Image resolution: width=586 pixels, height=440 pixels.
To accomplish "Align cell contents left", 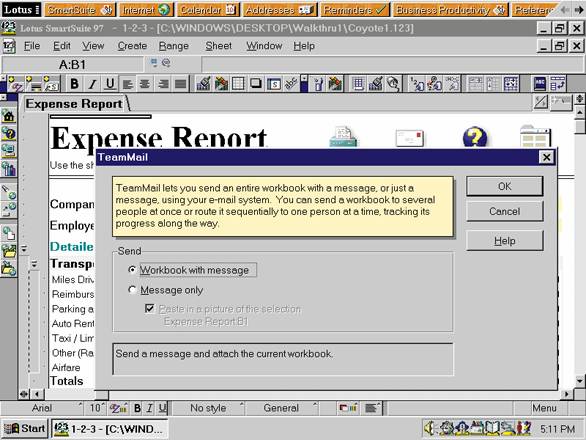I will [x=127, y=84].
